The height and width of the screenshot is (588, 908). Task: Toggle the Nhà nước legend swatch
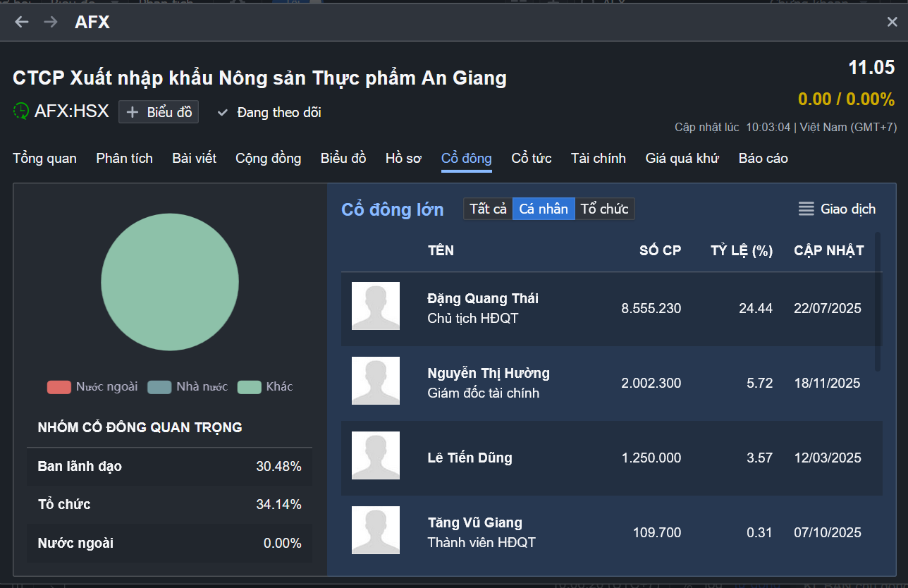pos(160,387)
